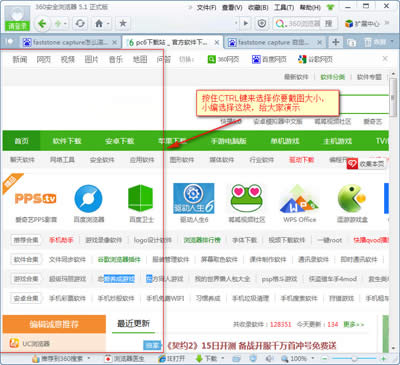Open the 查看(V) menu

tap(232, 7)
